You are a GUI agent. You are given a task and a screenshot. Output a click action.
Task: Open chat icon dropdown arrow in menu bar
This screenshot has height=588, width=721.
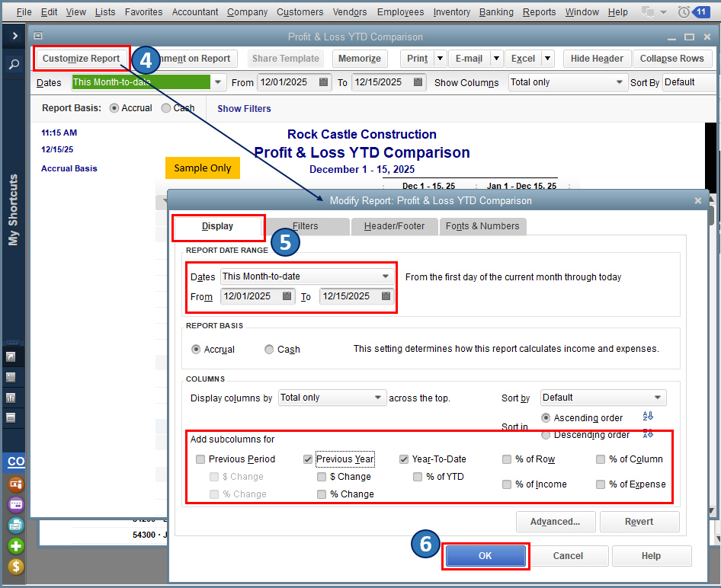pyautogui.click(x=663, y=12)
